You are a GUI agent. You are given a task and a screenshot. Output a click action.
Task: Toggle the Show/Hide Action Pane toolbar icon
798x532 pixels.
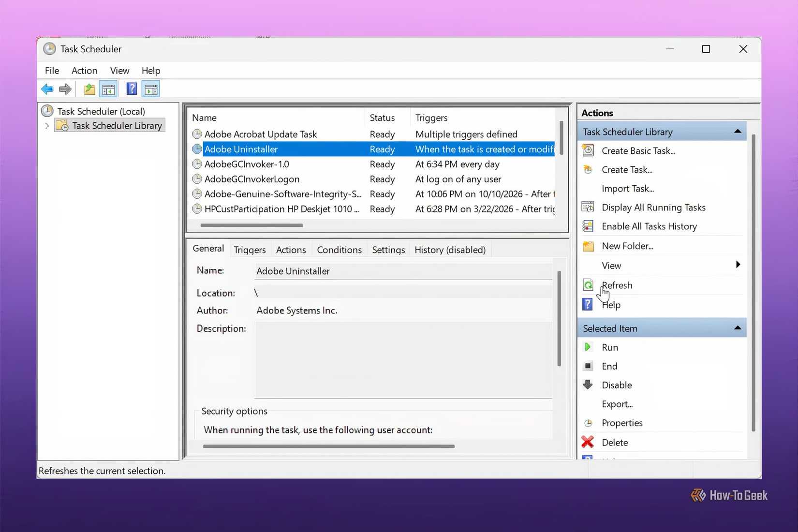[151, 89]
